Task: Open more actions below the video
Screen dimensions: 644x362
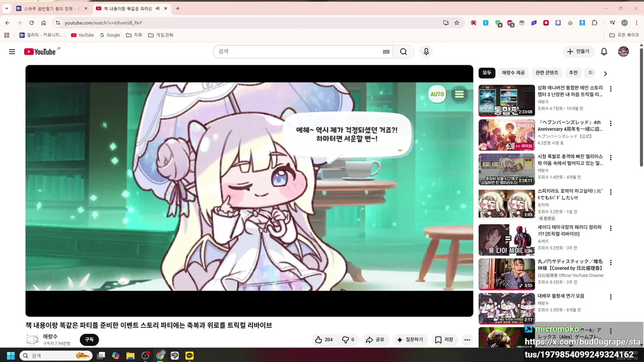Action: point(467,340)
